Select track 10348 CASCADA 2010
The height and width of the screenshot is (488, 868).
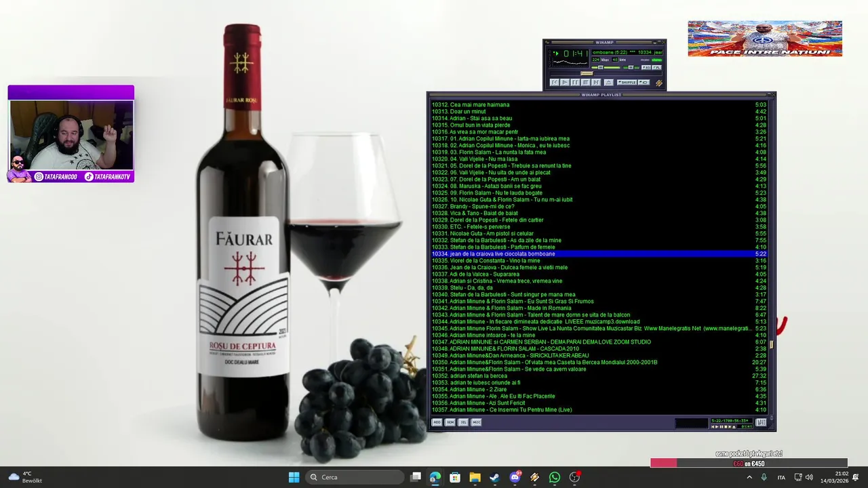coord(599,349)
